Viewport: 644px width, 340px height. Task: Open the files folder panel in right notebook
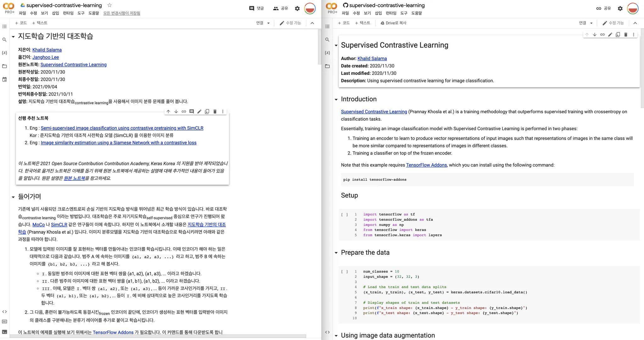327,66
